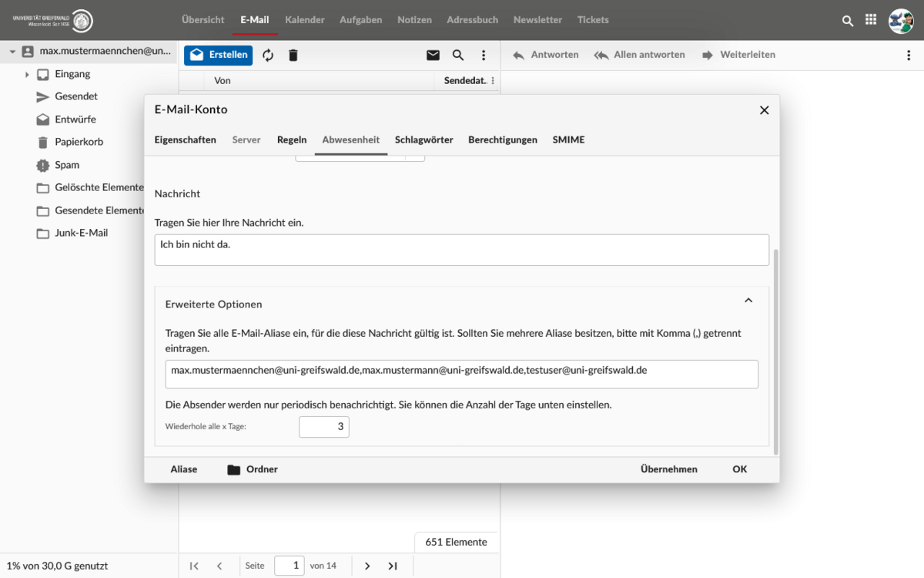Open the search magnifier in the top bar
924x578 pixels.
[848, 21]
